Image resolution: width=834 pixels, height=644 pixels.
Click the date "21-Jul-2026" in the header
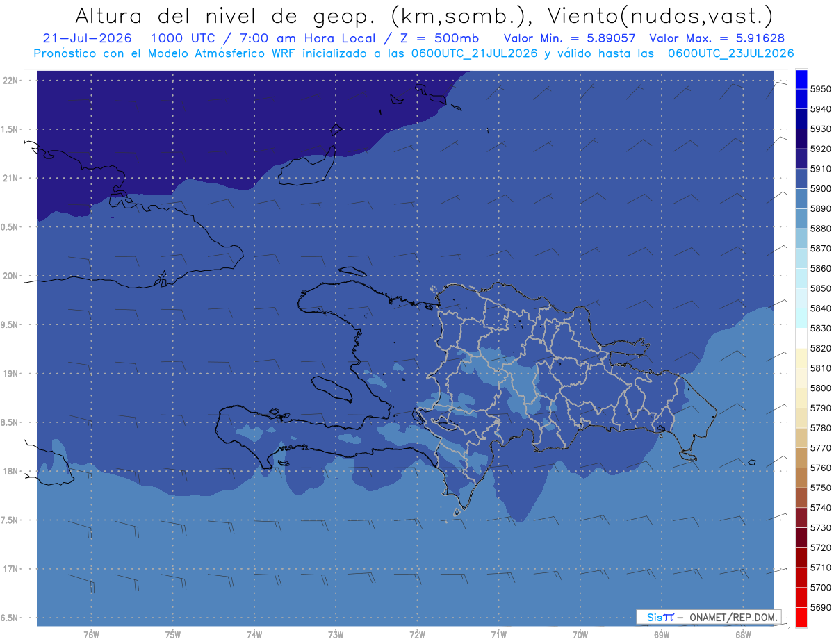pyautogui.click(x=87, y=38)
